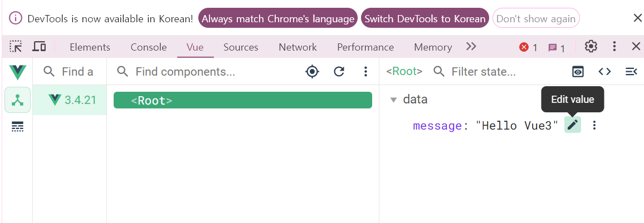Click the red error count indicator

point(528,48)
